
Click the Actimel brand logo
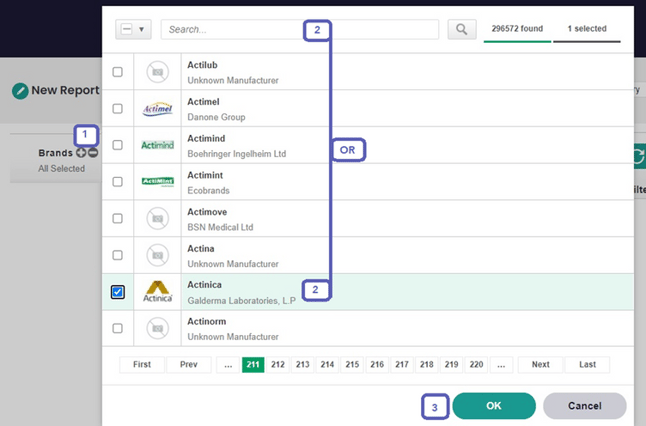(157, 109)
